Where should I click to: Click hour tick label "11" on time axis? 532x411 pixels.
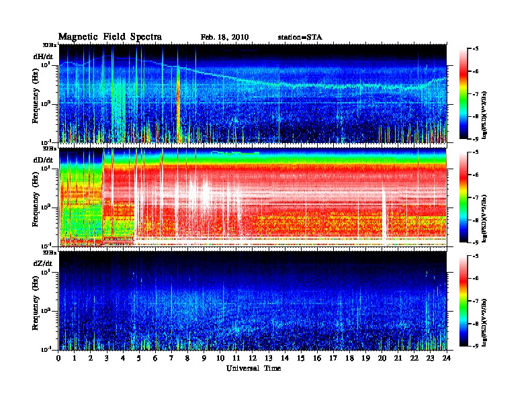click(x=236, y=358)
